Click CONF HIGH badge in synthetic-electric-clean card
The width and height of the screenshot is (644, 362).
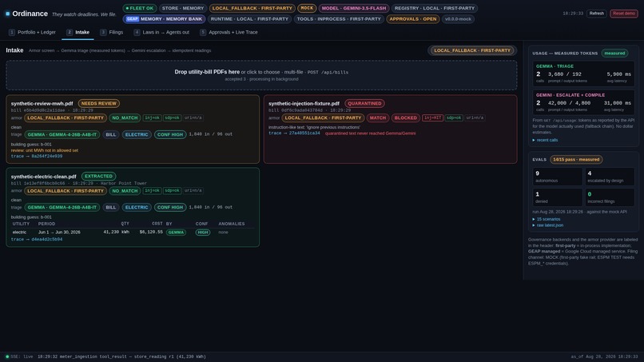(170, 208)
